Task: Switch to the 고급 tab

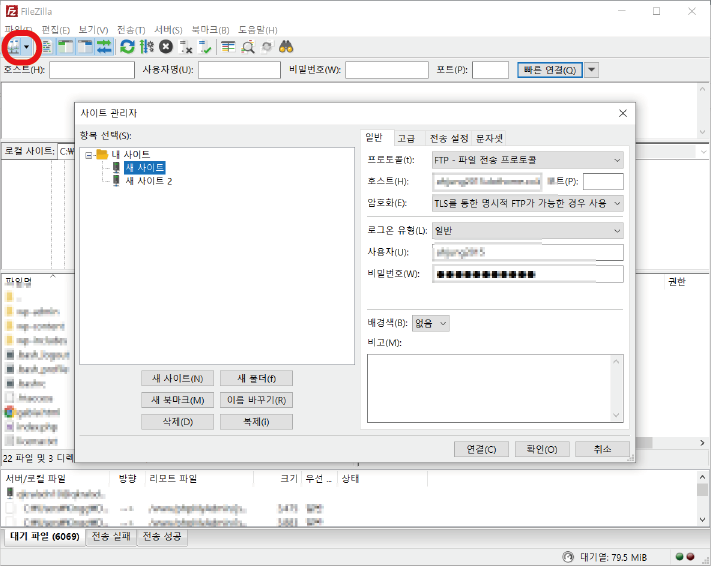Action: 406,138
